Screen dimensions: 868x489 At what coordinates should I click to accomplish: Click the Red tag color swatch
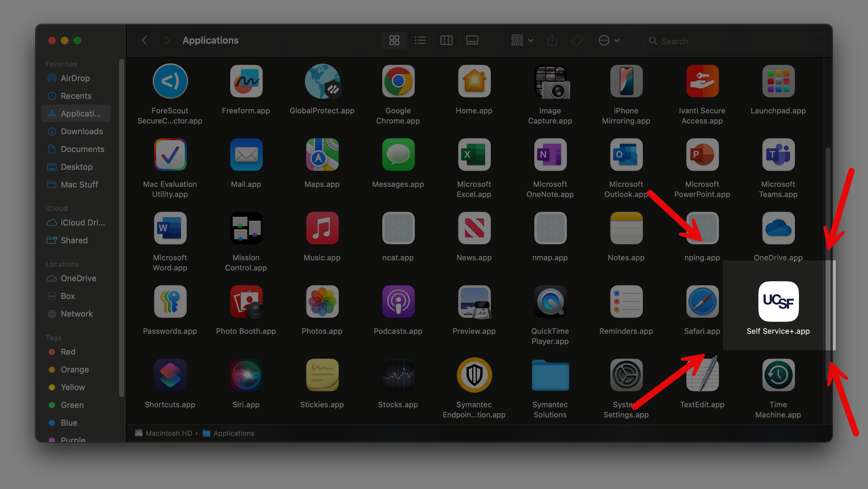tap(52, 352)
